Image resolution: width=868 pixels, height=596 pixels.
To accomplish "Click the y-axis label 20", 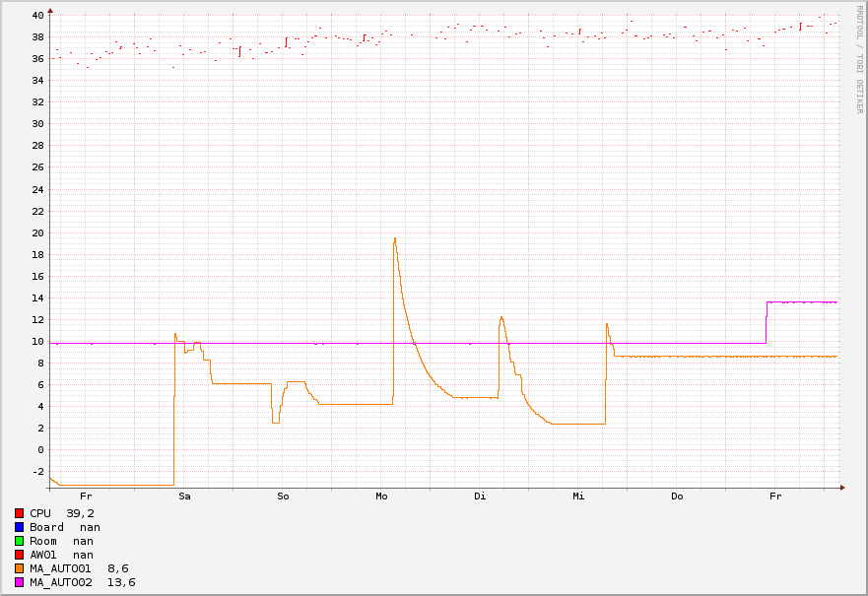I will pos(36,233).
